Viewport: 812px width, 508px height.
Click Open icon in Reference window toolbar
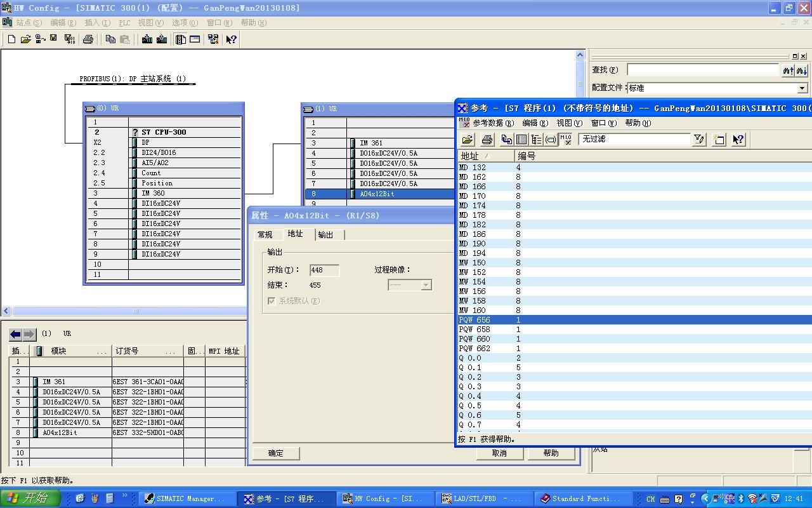point(468,139)
